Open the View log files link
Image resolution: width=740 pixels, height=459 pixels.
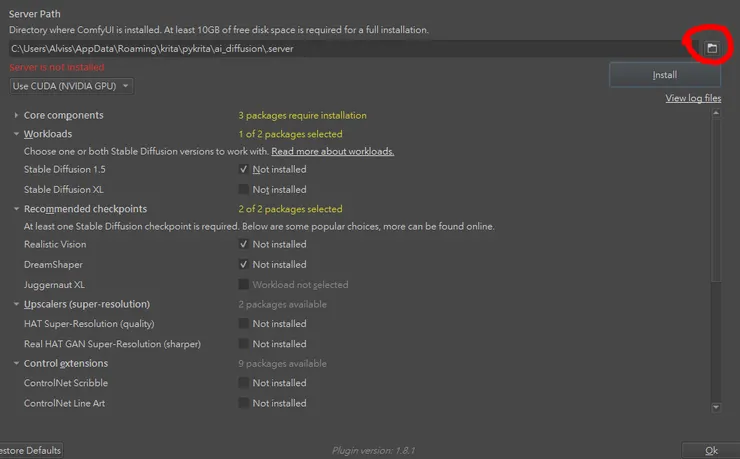point(693,99)
